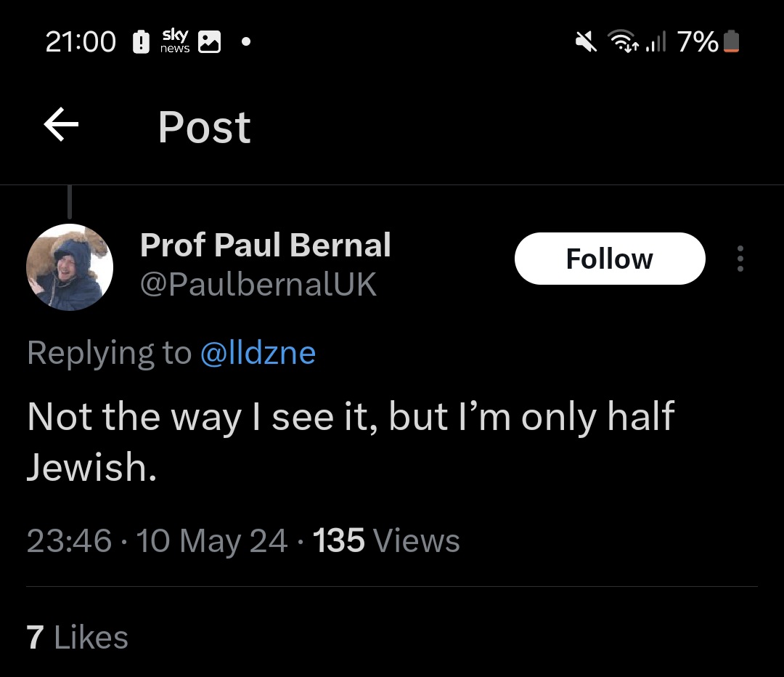Select the Post header title
Image resolution: width=784 pixels, height=677 pixels.
click(x=204, y=127)
